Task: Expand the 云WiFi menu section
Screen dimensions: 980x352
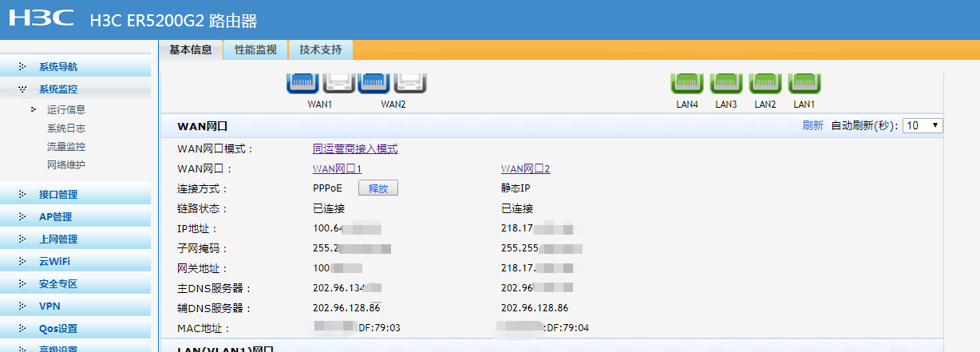Action: [x=75, y=261]
